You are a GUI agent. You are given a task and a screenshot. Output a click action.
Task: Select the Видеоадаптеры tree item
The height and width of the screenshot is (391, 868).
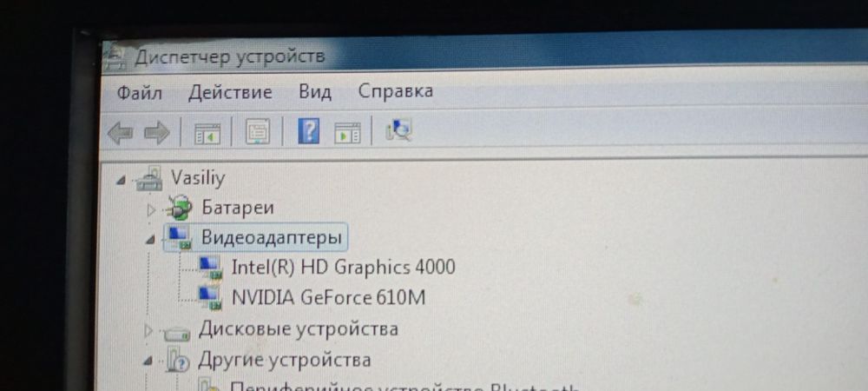click(x=271, y=237)
